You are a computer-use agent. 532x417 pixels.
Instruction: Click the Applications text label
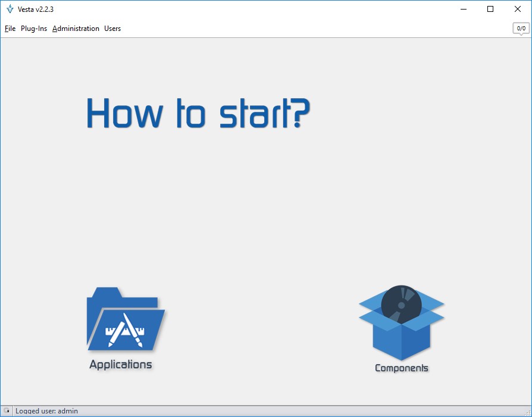[121, 365]
